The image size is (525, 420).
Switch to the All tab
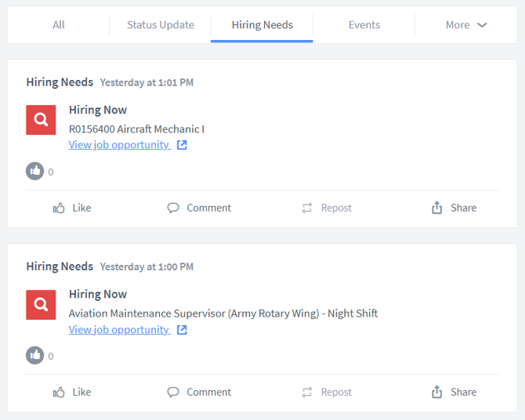pyautogui.click(x=59, y=25)
